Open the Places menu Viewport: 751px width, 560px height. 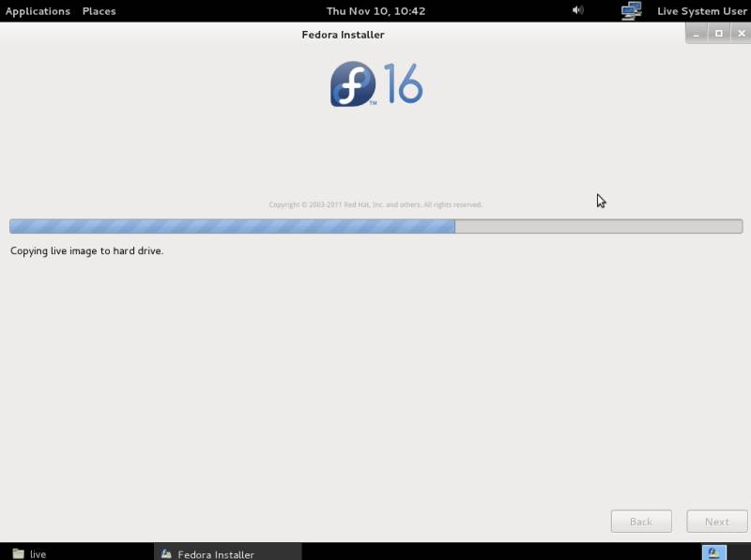tap(99, 11)
